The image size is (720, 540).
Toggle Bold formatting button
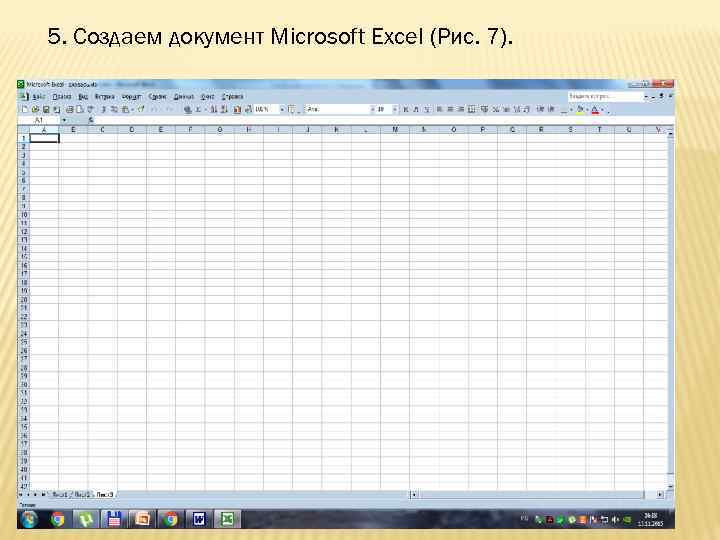405,109
